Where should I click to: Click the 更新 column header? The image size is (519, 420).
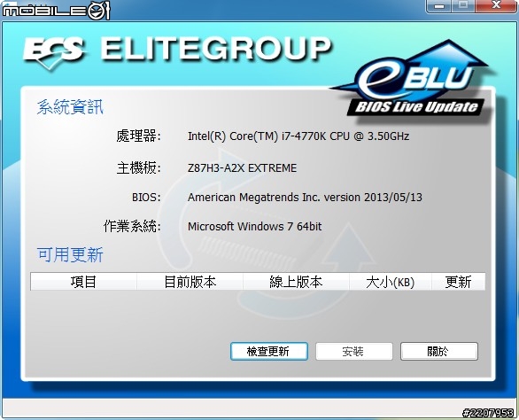pyautogui.click(x=459, y=282)
